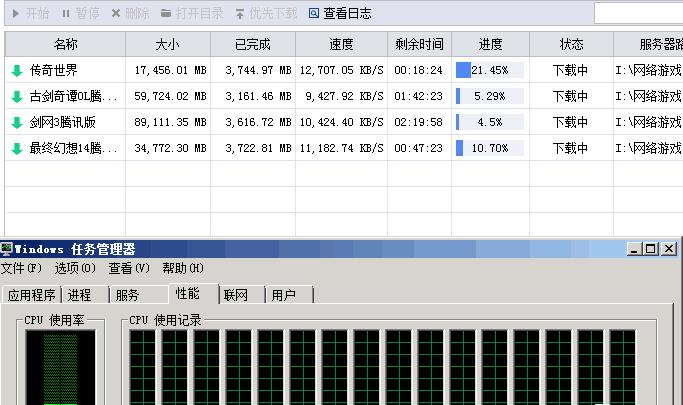The image size is (683, 405).
Task: Open the 查看(V) menu in Task Manager
Action: click(129, 268)
